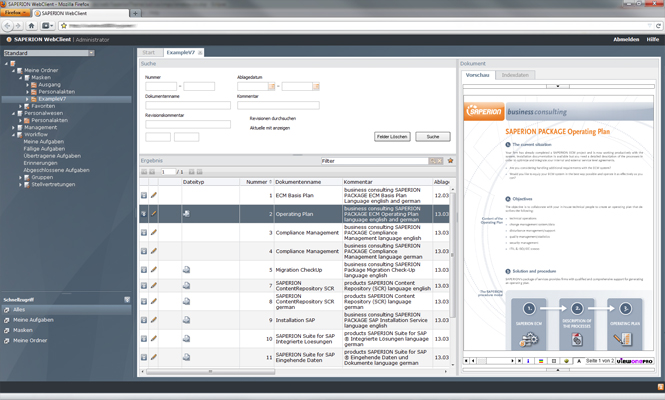
Task: Go to last result page
Action: click(x=199, y=172)
